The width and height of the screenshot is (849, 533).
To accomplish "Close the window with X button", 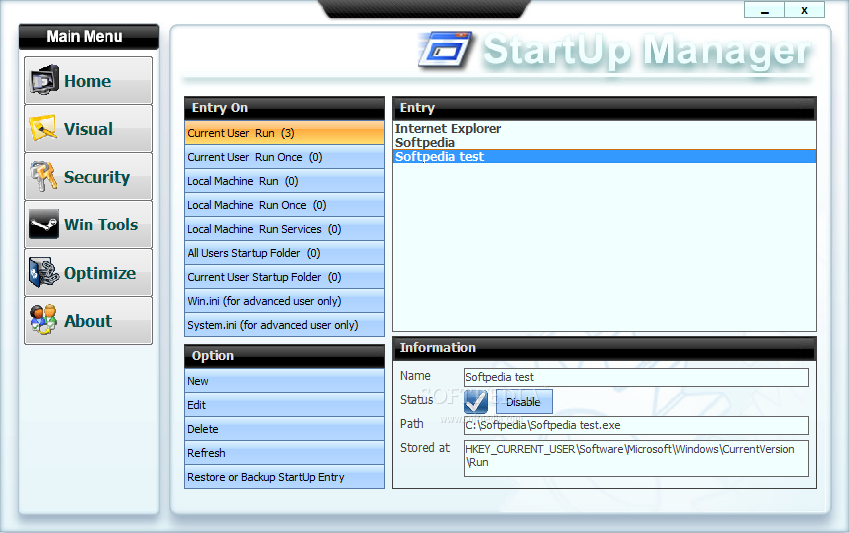I will [805, 10].
